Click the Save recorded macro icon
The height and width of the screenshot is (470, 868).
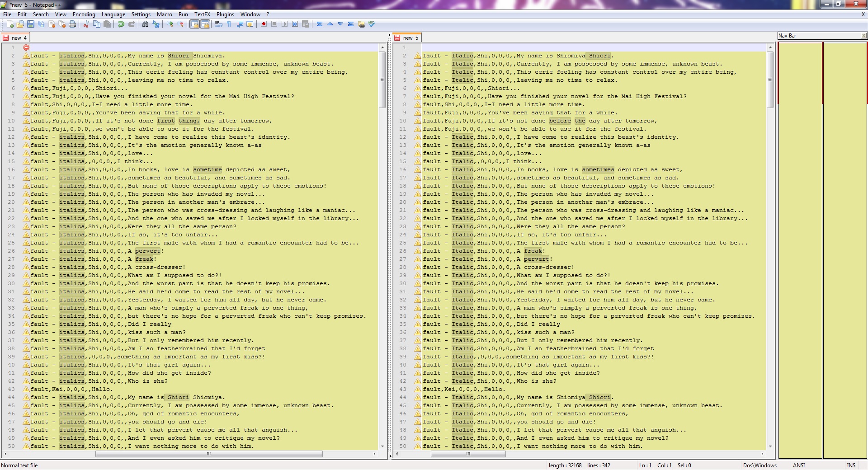[306, 24]
